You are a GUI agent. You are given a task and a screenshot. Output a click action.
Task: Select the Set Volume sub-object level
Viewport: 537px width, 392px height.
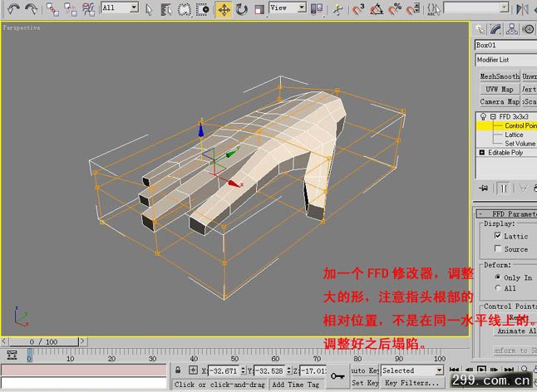point(520,144)
